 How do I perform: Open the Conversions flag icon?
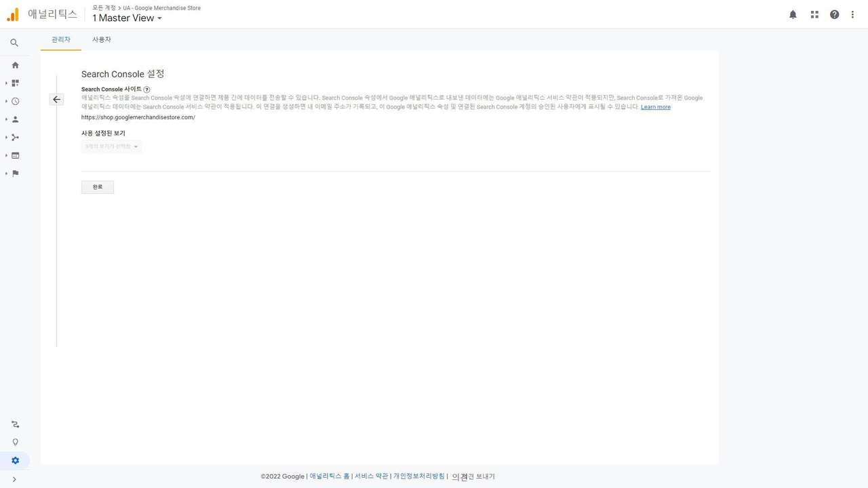click(x=15, y=174)
